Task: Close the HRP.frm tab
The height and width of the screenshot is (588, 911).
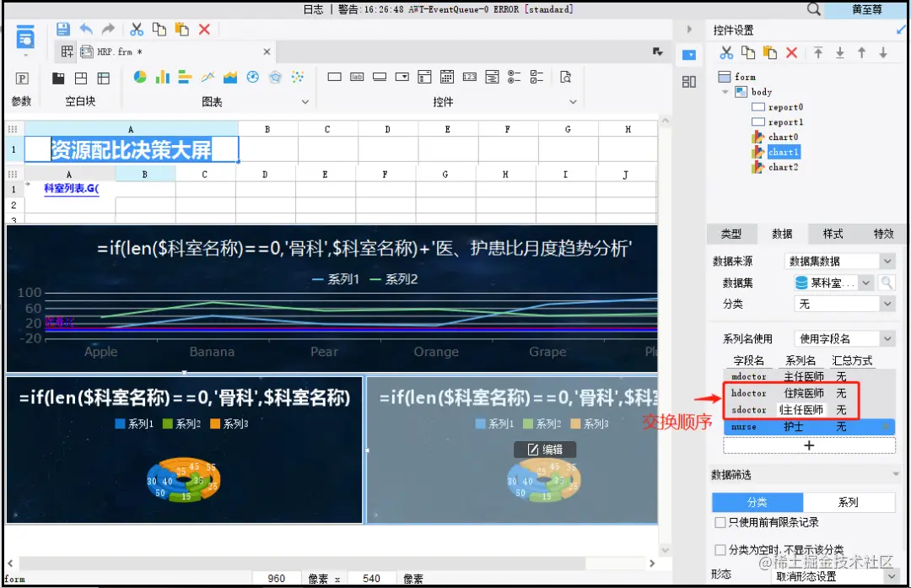Action: [267, 51]
